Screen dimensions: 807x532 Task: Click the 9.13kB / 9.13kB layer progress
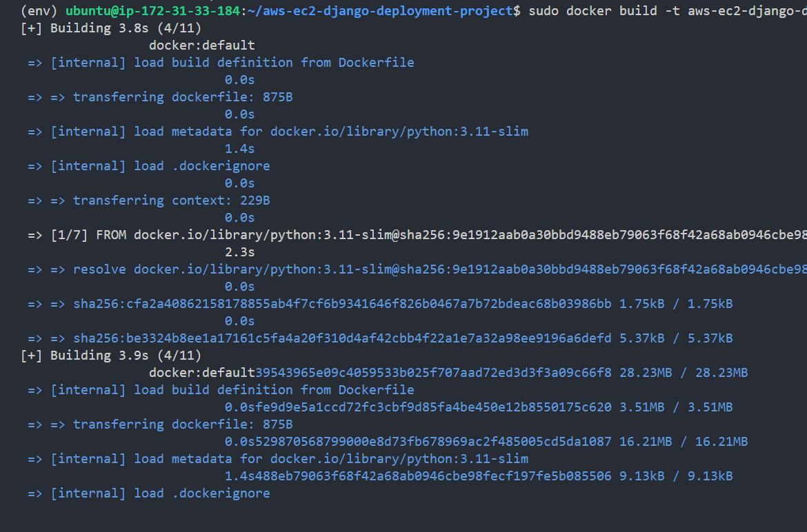[676, 476]
